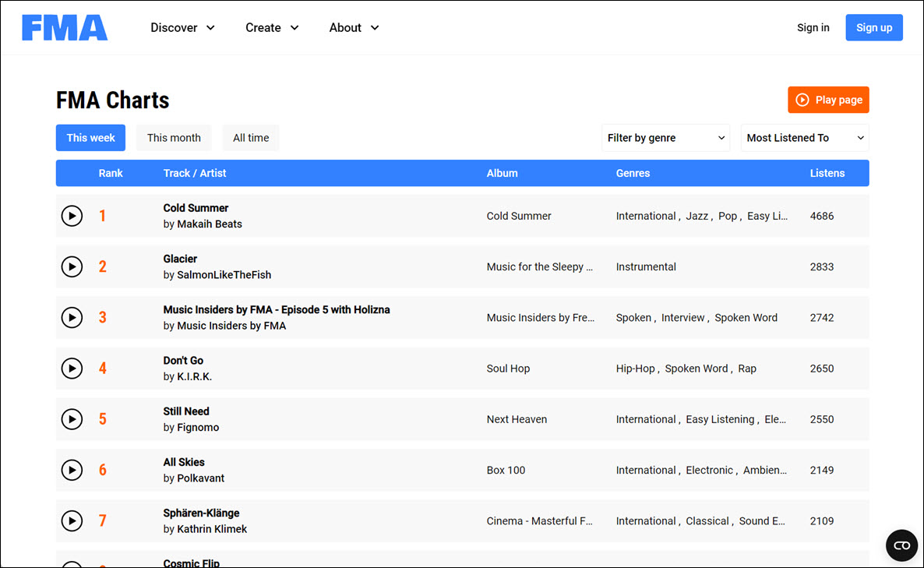Open the Sign in link

pos(813,27)
